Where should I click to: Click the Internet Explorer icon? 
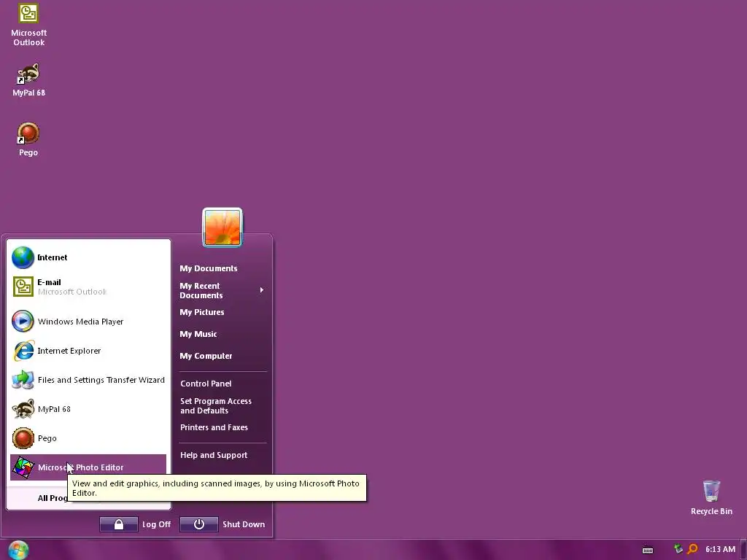pyautogui.click(x=23, y=351)
